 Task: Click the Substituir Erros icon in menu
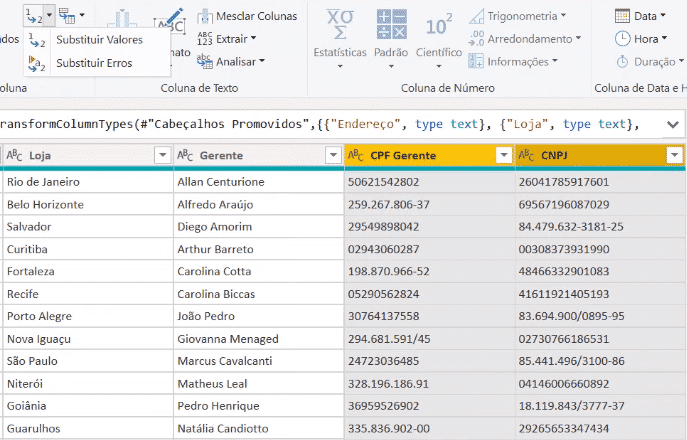point(37,63)
